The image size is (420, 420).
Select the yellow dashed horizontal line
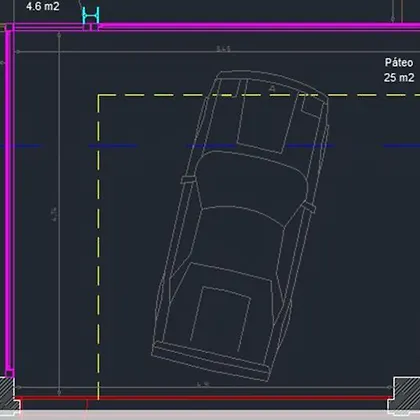[258, 95]
